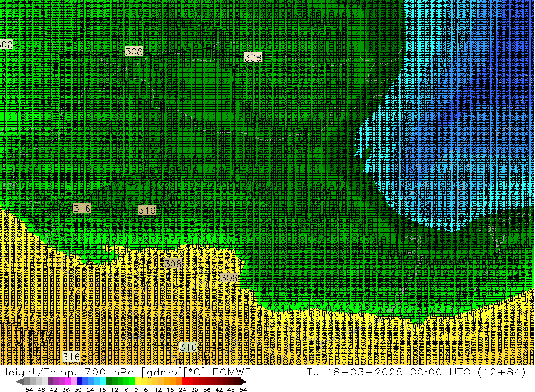The height and width of the screenshot is (392, 535).
Task: Click the date '18-03-2025'
Action: point(365,372)
